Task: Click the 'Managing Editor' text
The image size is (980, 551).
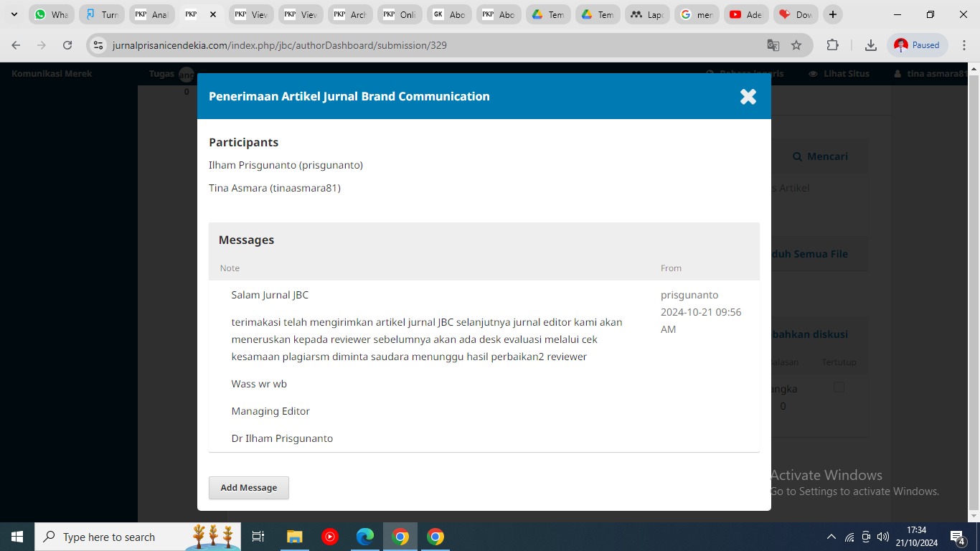Action: pyautogui.click(x=270, y=411)
